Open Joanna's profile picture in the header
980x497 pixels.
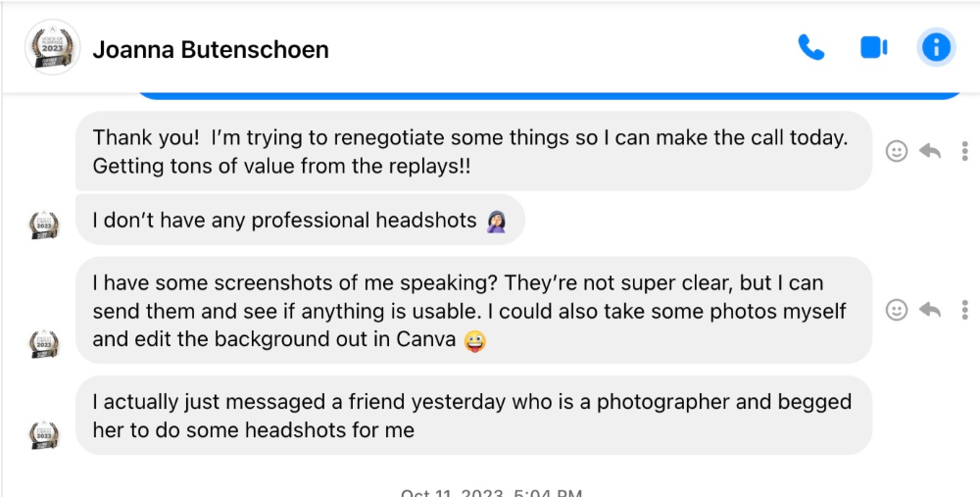[53, 47]
